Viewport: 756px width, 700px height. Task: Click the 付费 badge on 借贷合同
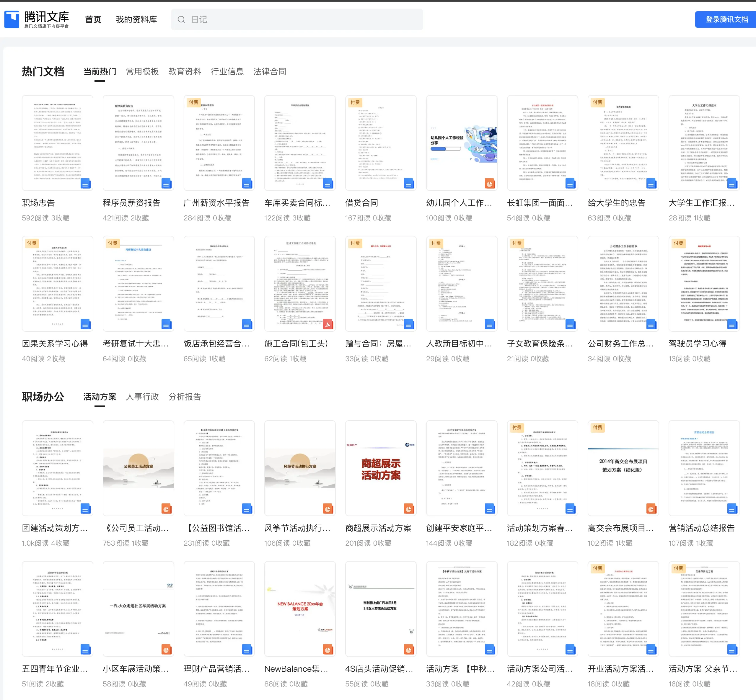[x=355, y=102]
